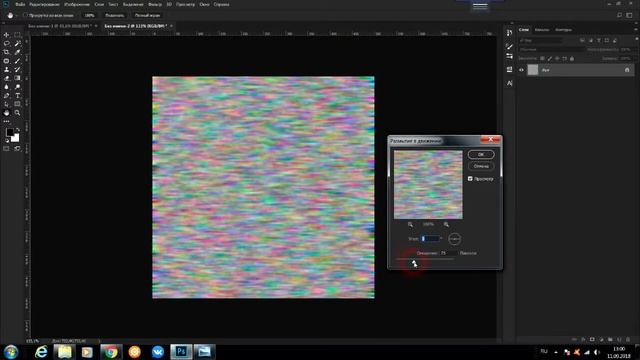Cancel the Motion Blur dialog
Image resolution: width=640 pixels, height=360 pixels.
481,166
